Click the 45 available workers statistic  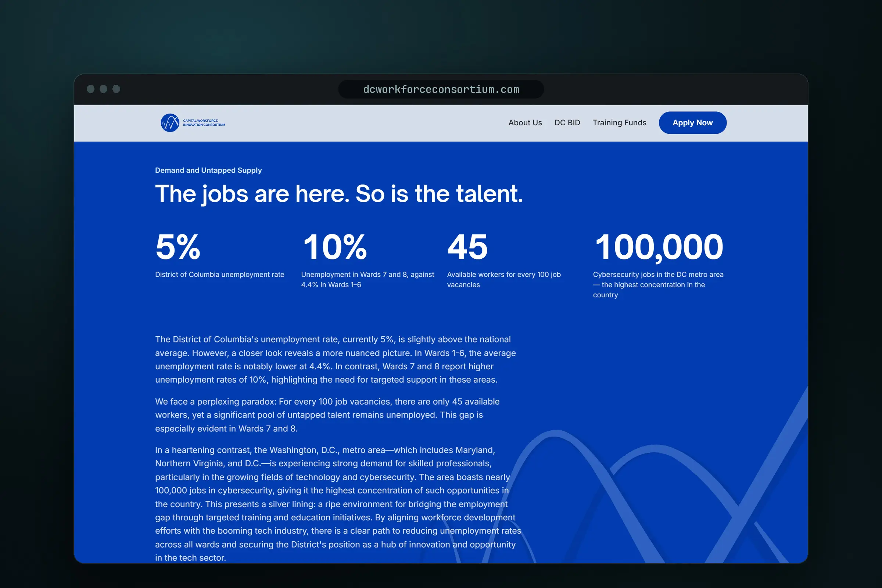(467, 247)
